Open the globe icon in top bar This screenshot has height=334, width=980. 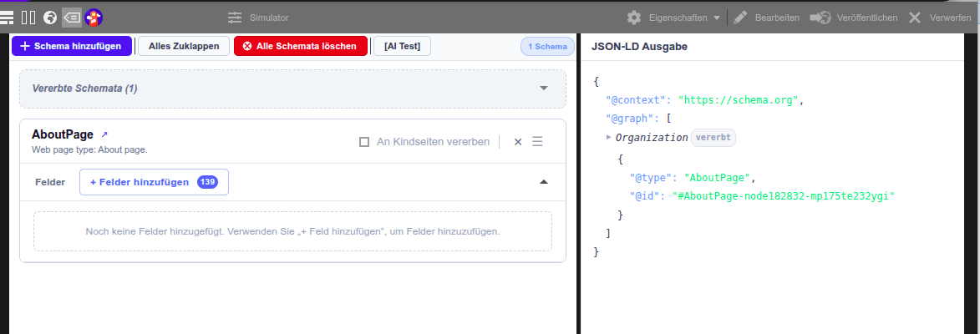tap(50, 18)
